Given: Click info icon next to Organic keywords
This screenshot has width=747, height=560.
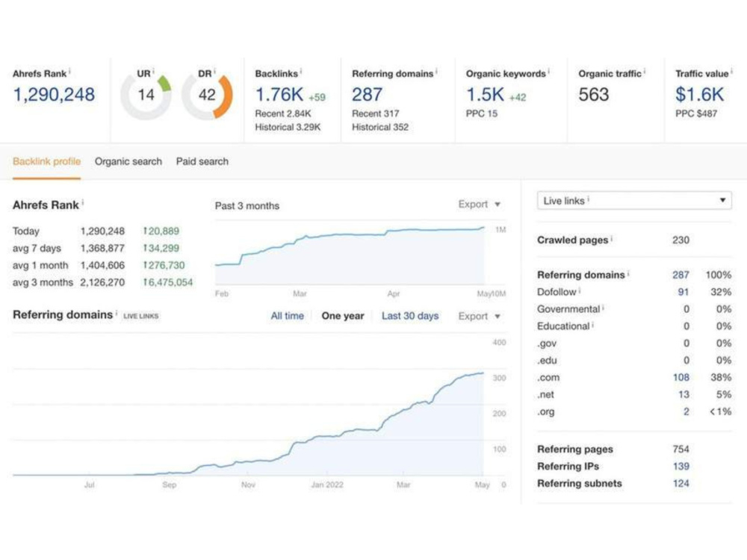Looking at the screenshot, I should [x=548, y=71].
